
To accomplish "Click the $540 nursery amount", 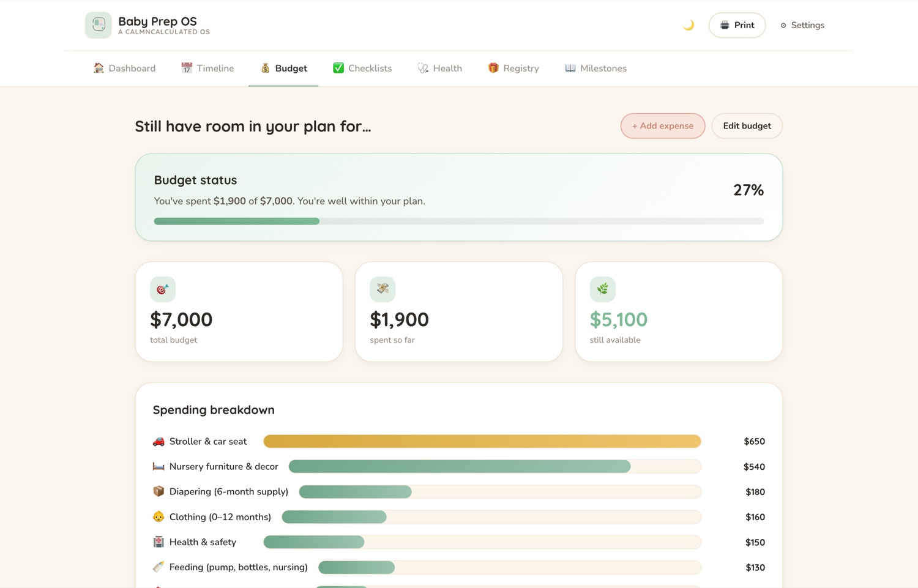I will pos(754,466).
